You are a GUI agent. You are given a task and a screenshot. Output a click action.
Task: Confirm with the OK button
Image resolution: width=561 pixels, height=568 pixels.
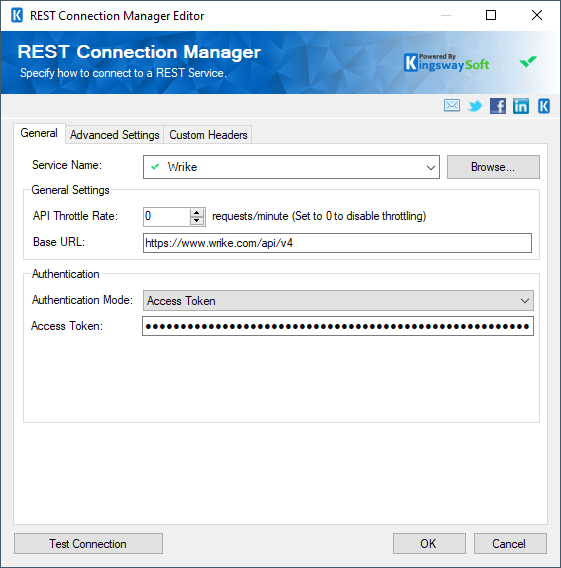[429, 543]
